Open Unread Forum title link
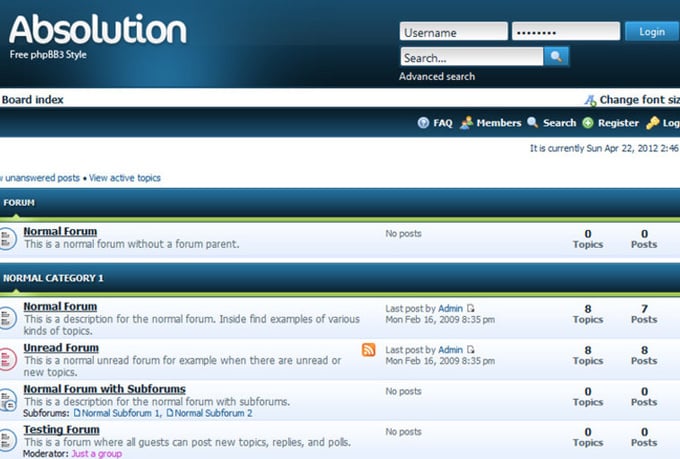This screenshot has width=680, height=459. point(61,348)
